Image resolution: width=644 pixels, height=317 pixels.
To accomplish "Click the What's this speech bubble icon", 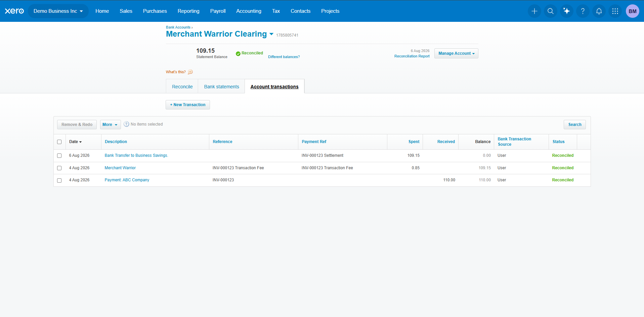I will pyautogui.click(x=190, y=72).
